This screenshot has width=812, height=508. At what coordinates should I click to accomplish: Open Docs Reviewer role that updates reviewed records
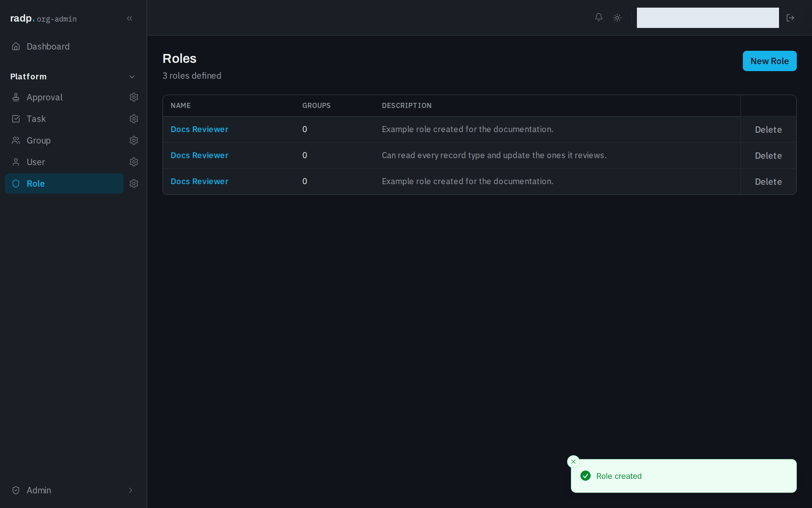(199, 156)
